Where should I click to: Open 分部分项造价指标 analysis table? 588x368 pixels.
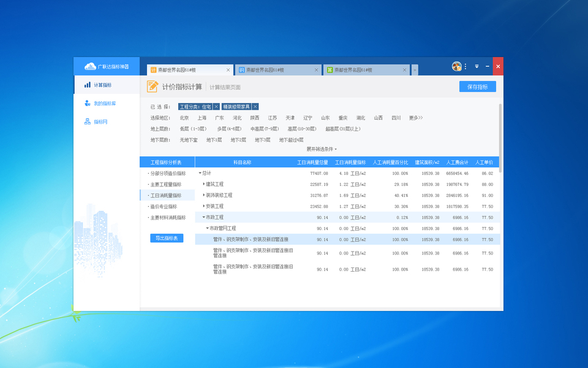tap(167, 174)
